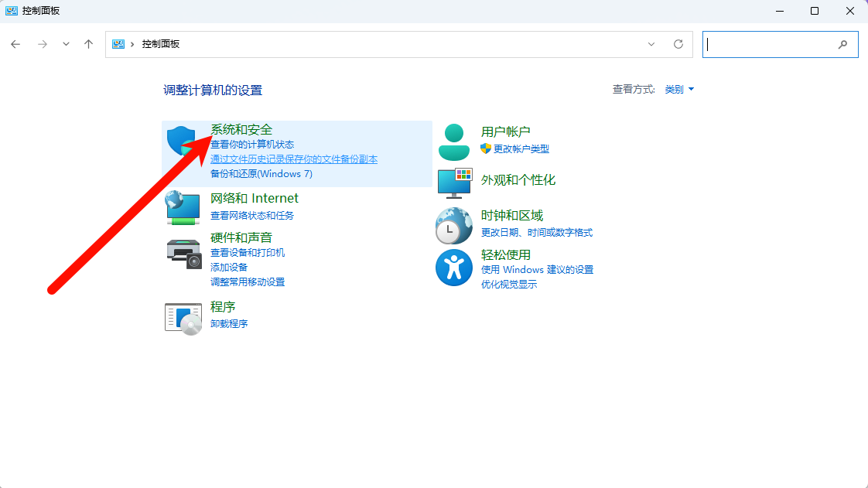Open 查看你的计算机状态 link
The height and width of the screenshot is (488, 868).
[252, 145]
